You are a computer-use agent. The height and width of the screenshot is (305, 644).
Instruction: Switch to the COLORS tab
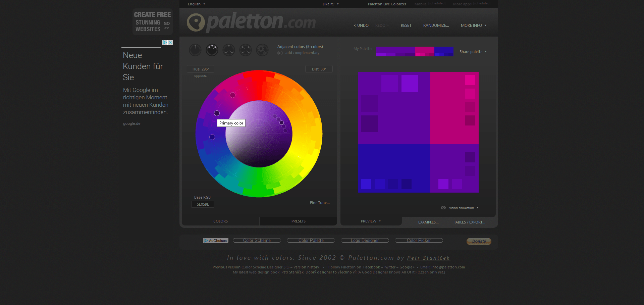point(220,221)
